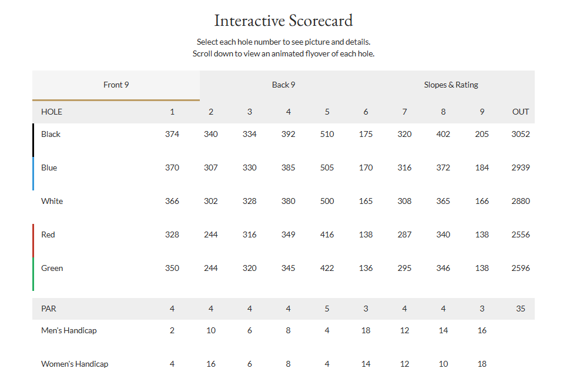Click the OUT column header
This screenshot has height=392, width=570.
click(x=520, y=112)
